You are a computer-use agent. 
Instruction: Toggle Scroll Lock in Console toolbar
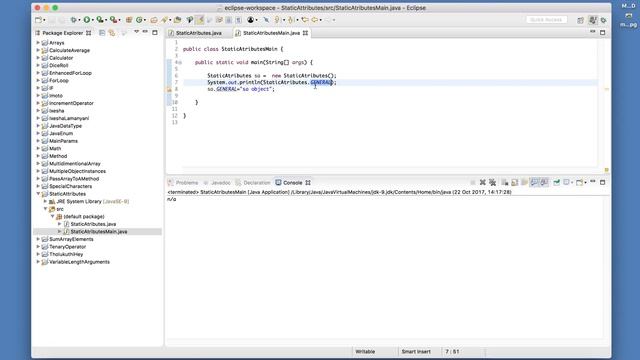point(515,182)
